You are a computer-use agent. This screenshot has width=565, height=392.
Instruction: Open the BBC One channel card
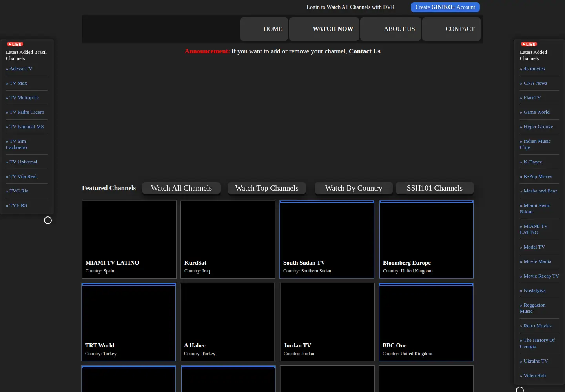426,322
